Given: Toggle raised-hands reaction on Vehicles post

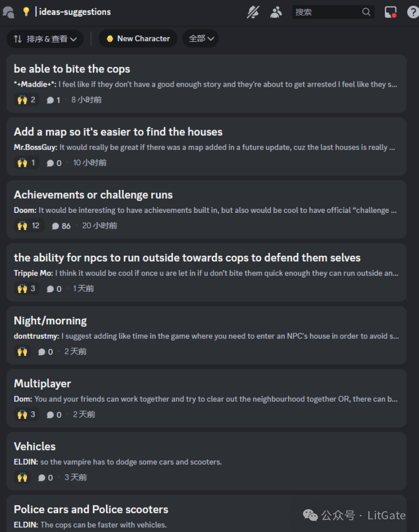Looking at the screenshot, I should pos(22,477).
